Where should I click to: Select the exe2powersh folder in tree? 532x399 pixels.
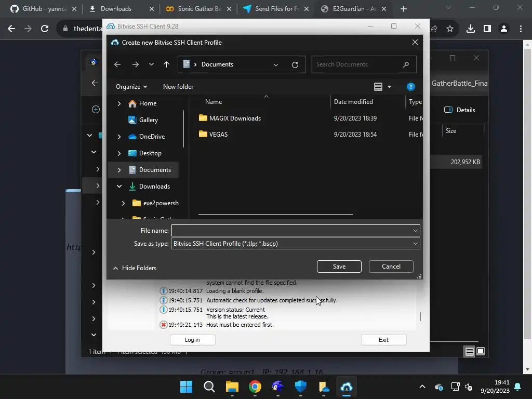(161, 203)
